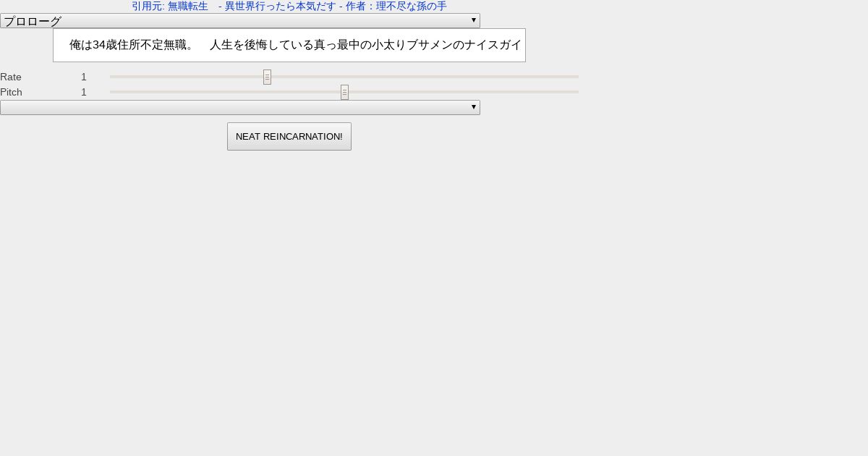Click the Rate label
Screen dimensions: 868x456
[x=11, y=77]
